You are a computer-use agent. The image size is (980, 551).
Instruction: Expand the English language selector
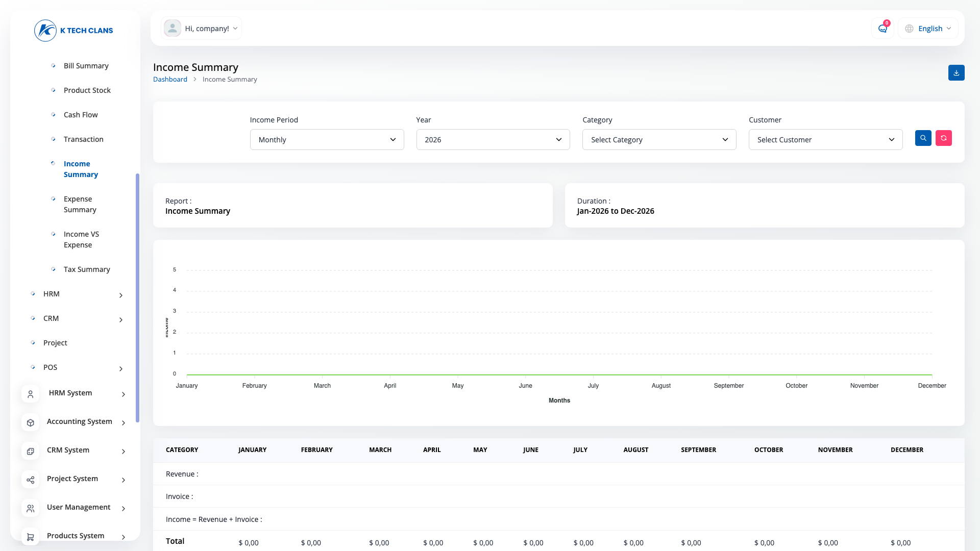[x=928, y=29]
